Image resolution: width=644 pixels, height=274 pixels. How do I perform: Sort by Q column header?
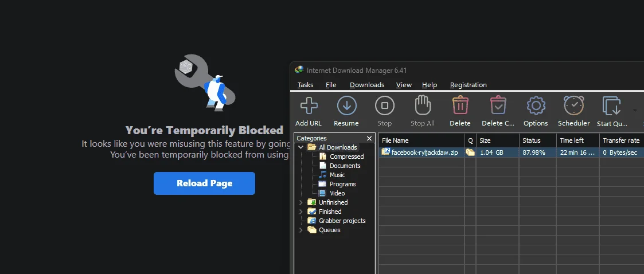coord(470,140)
